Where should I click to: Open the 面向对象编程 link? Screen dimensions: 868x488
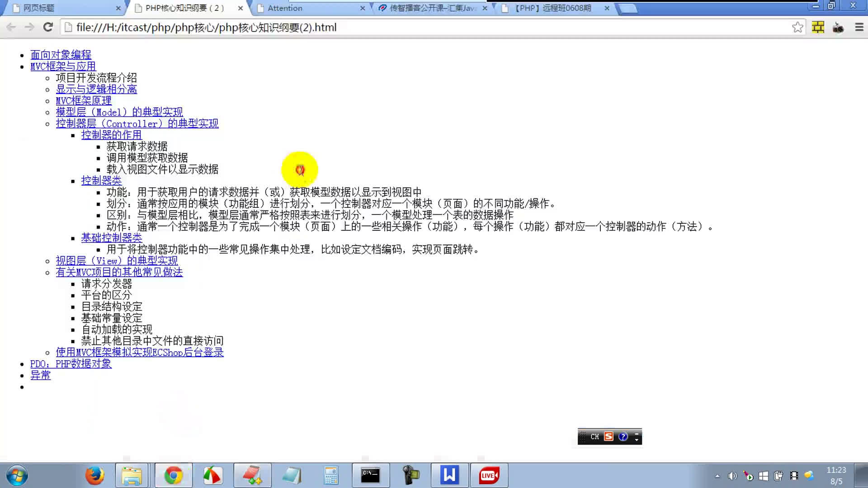pyautogui.click(x=61, y=55)
